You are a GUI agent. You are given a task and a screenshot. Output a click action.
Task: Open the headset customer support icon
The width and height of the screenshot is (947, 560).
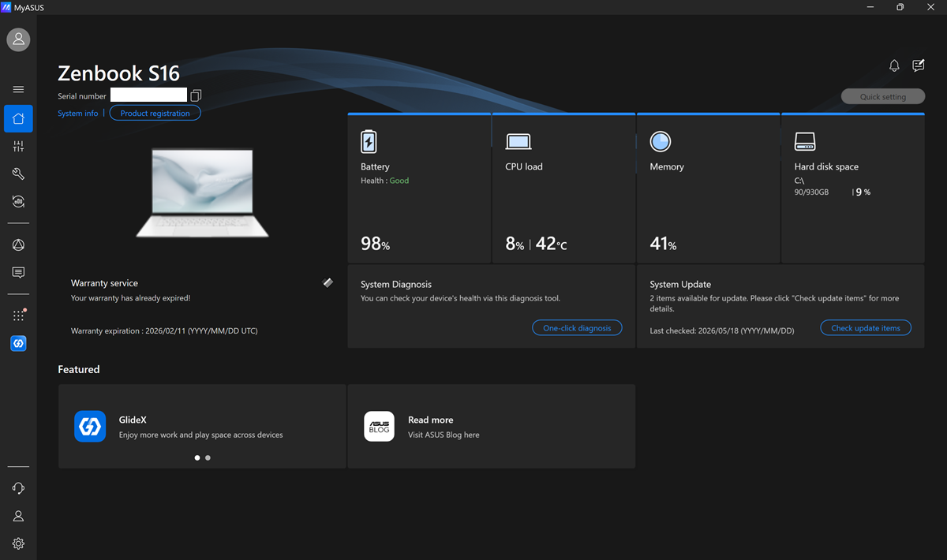coord(18,489)
